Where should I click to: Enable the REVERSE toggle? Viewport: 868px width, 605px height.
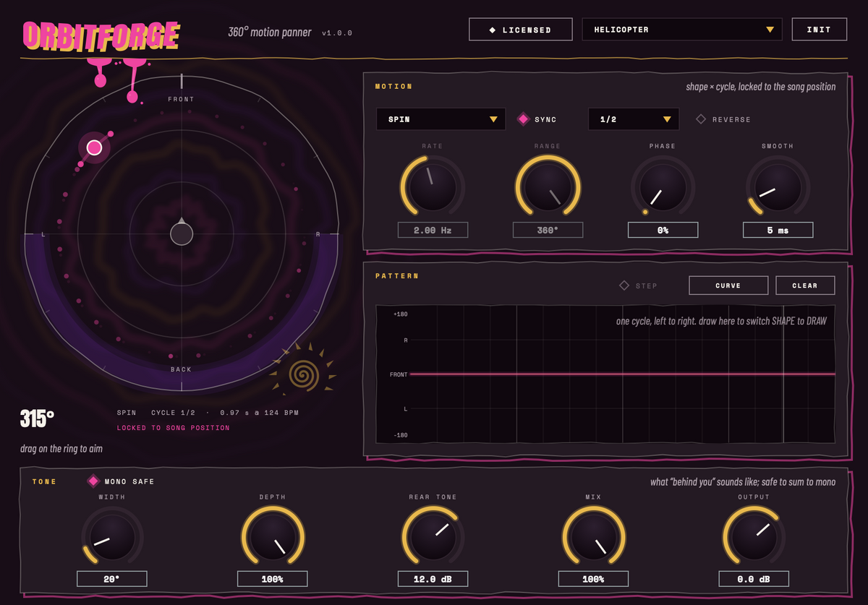coord(723,119)
